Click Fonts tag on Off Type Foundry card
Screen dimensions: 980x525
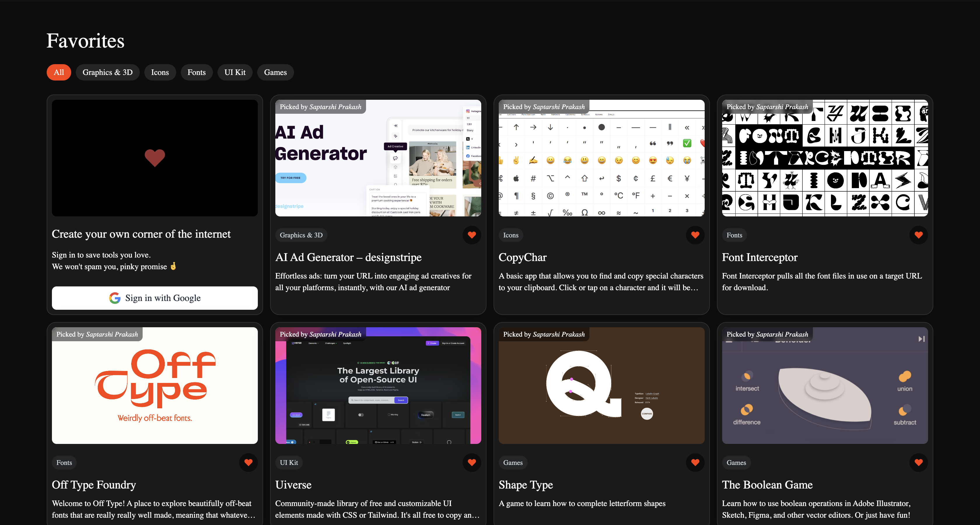pos(64,463)
